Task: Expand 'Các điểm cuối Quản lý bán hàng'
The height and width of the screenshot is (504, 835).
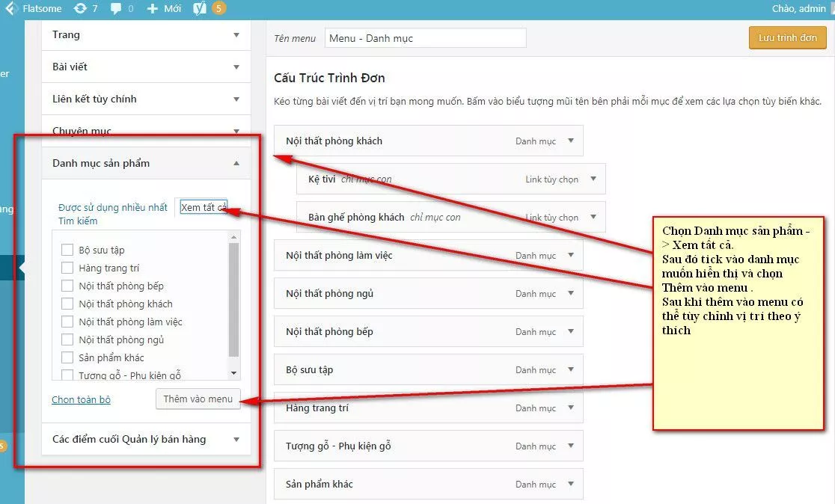Action: point(236,439)
